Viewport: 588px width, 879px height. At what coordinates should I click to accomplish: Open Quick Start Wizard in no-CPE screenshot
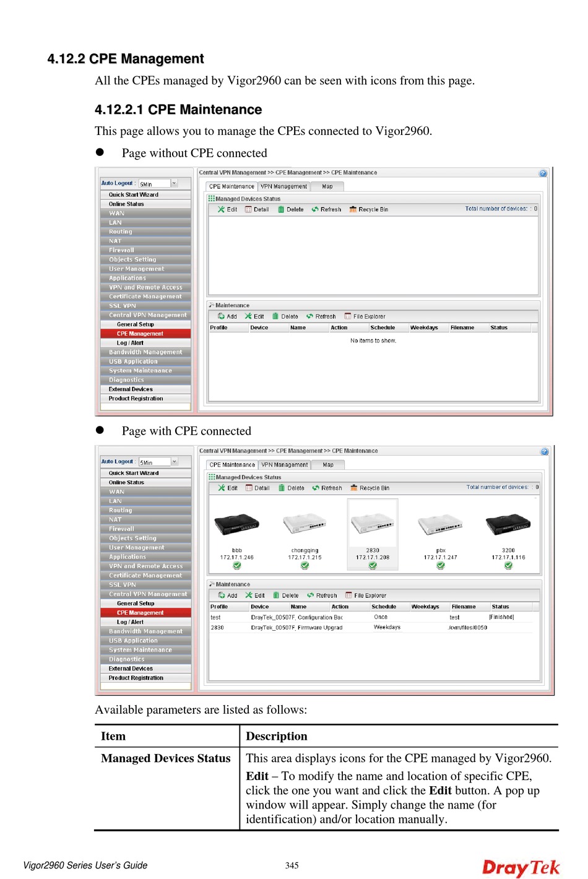point(145,194)
